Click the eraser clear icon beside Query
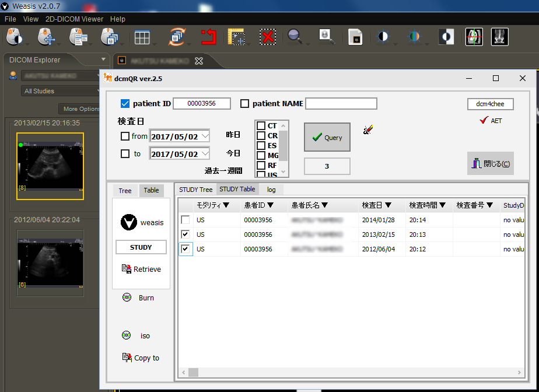 click(368, 129)
